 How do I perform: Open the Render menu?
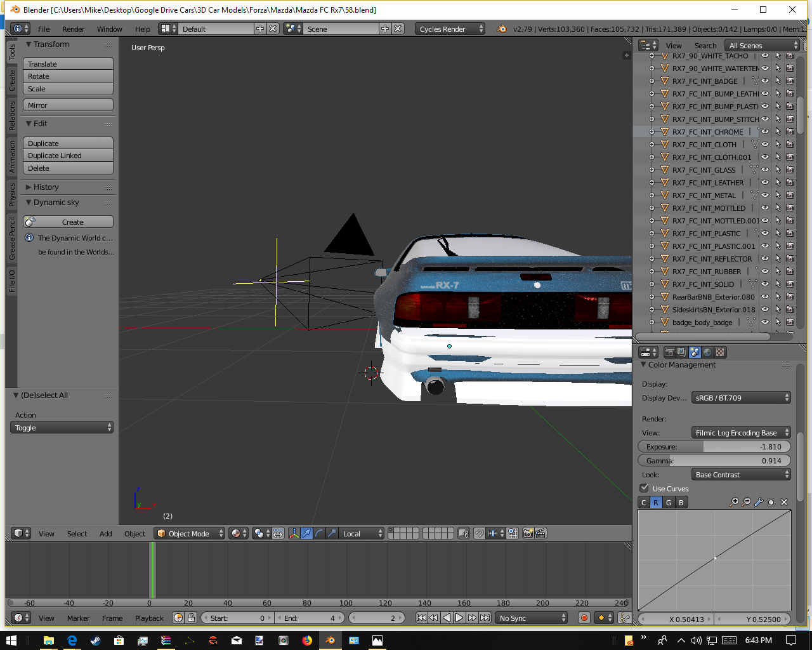tap(74, 29)
